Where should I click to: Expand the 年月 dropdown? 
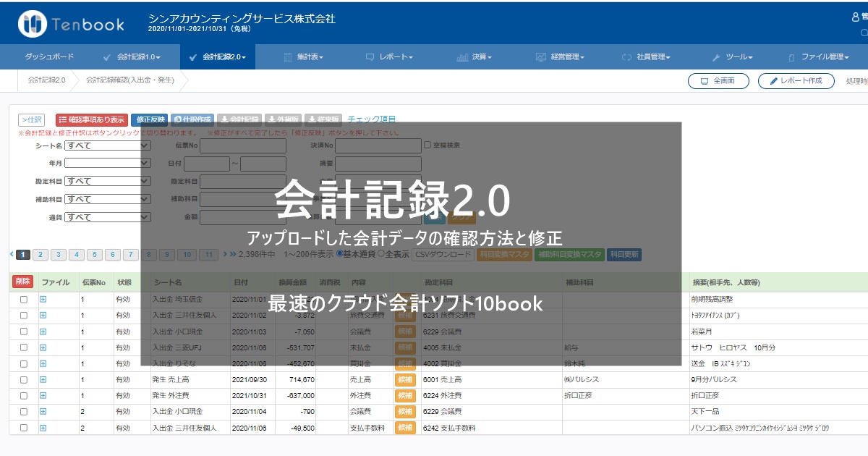pos(107,164)
